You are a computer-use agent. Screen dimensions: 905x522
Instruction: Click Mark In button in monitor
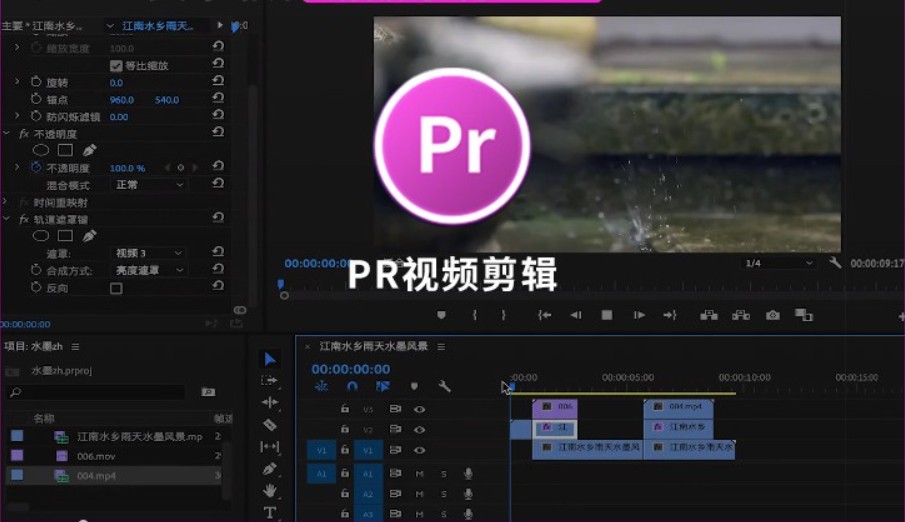coord(474,315)
